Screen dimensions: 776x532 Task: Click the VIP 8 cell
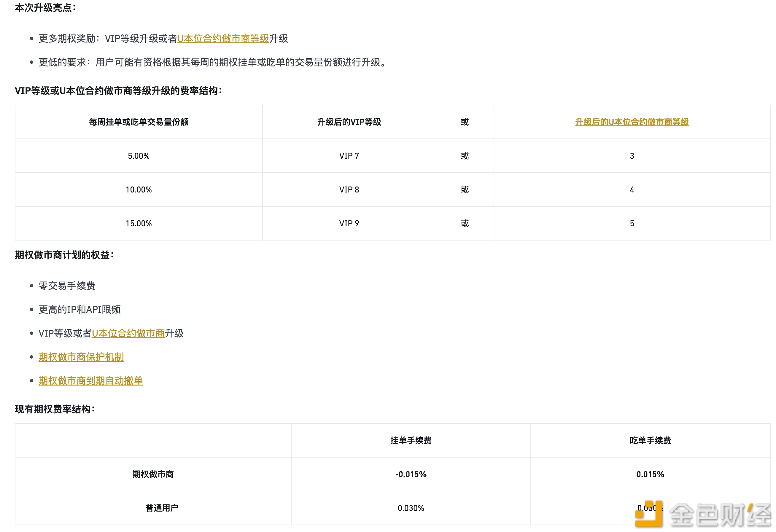coord(349,190)
